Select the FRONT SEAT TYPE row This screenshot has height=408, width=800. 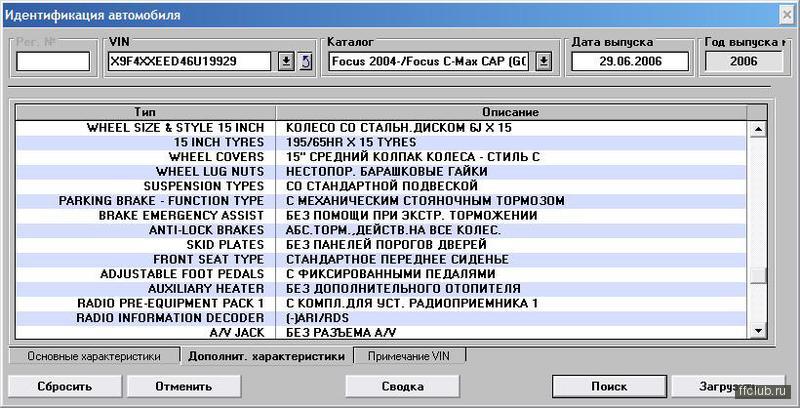381,260
